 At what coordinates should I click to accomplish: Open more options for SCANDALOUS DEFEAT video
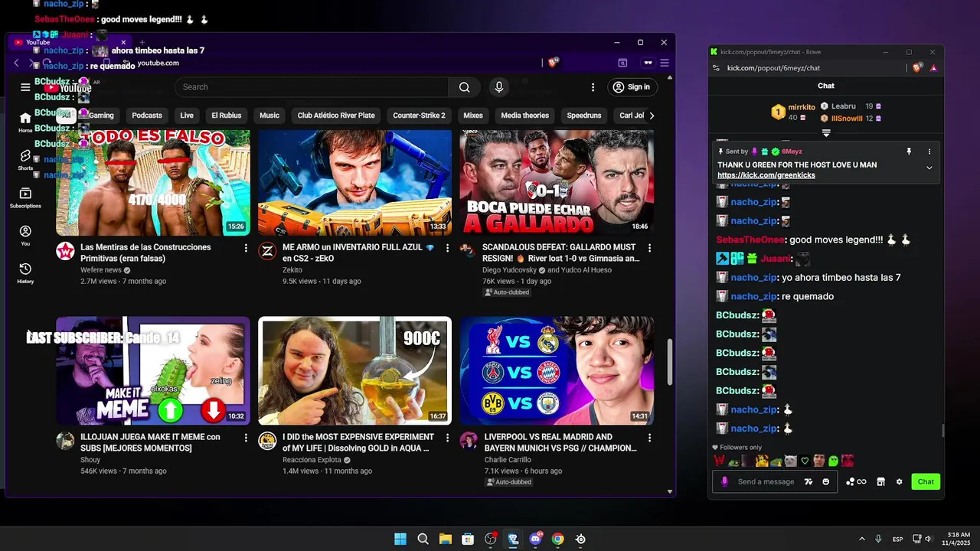649,248
